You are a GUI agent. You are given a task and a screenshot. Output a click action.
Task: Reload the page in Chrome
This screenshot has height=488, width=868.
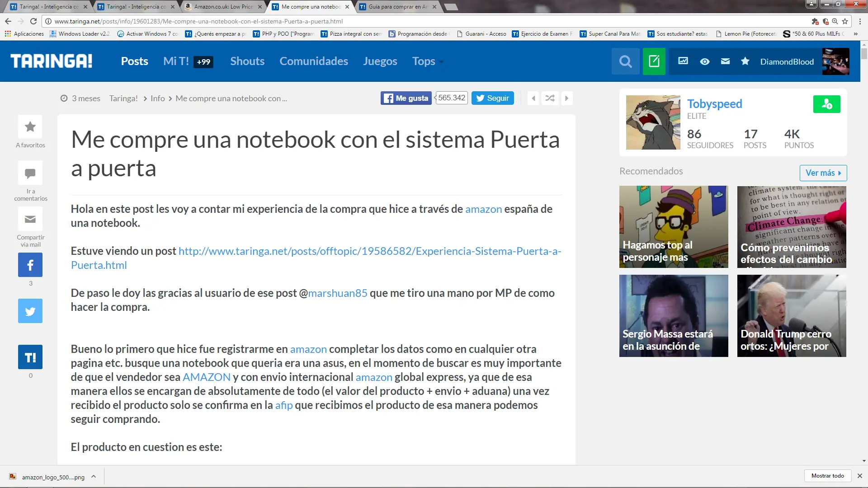(33, 21)
